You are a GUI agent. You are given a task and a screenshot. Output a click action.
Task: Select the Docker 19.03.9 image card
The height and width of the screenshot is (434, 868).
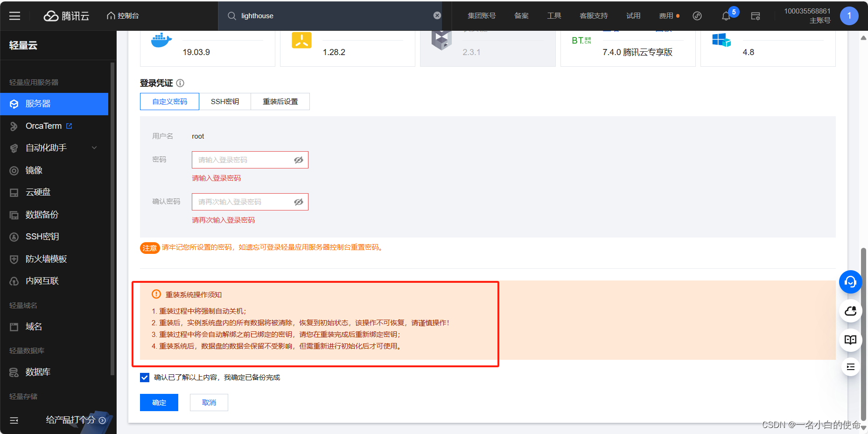[x=208, y=49]
